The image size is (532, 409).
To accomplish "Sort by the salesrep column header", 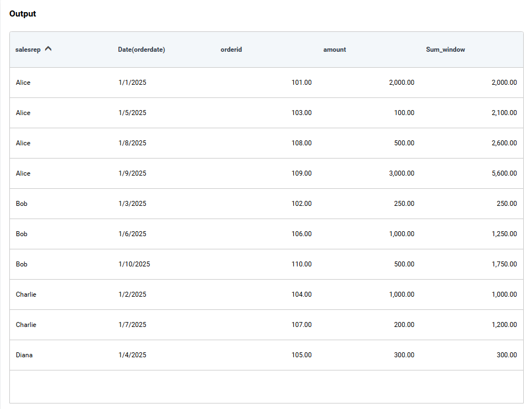I will (x=28, y=50).
